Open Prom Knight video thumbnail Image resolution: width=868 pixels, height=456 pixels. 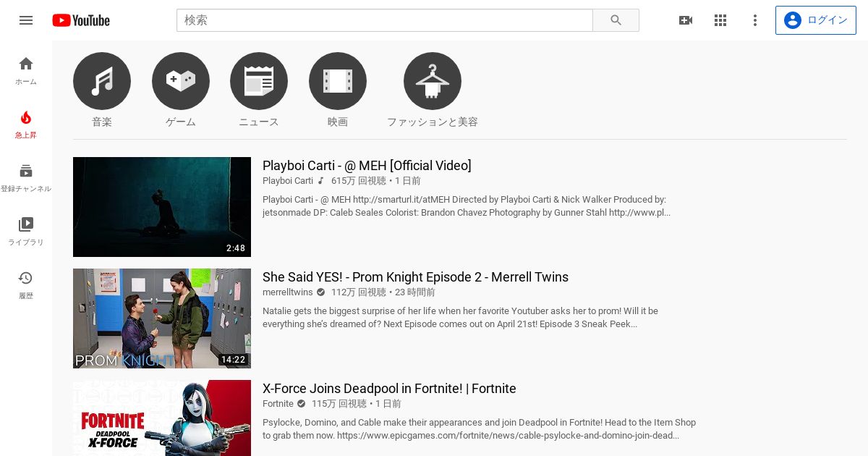(162, 318)
